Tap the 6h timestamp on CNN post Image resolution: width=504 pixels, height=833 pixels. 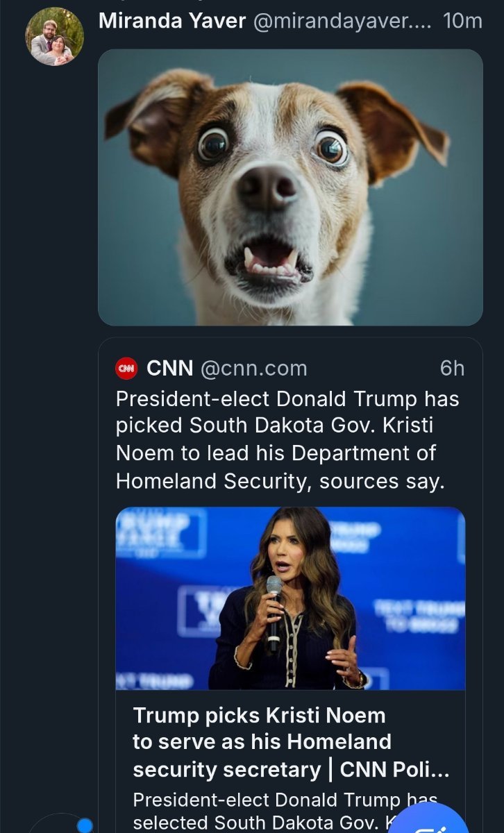(x=453, y=368)
